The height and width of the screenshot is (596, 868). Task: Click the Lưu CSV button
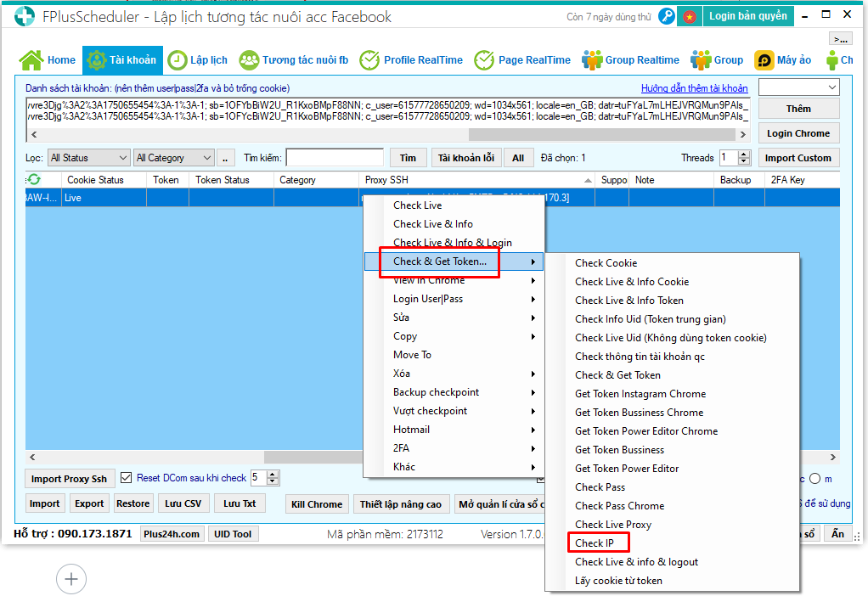point(183,503)
